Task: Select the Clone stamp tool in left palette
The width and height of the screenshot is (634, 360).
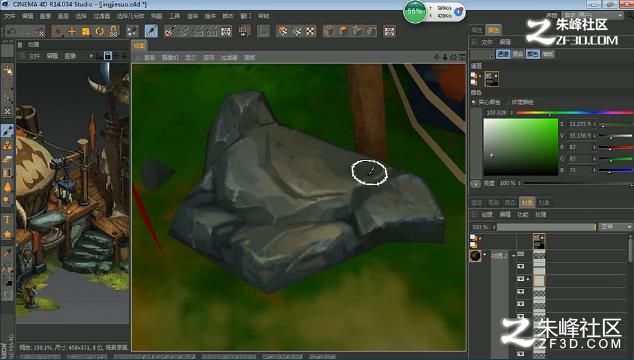Action: click(x=7, y=145)
